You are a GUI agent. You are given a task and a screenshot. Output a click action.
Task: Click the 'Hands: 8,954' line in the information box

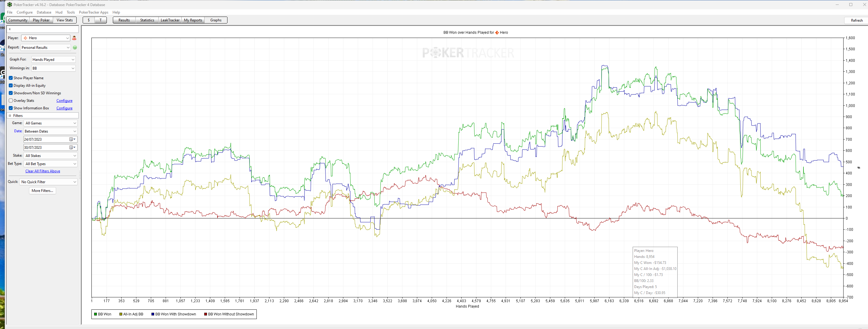click(x=644, y=257)
